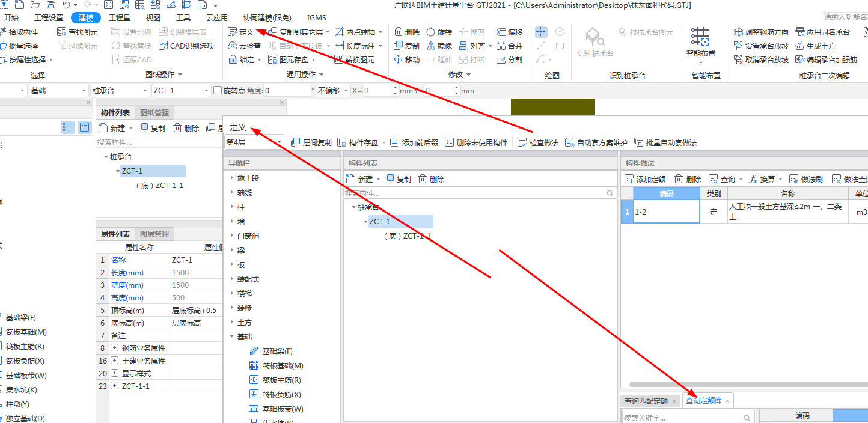Click 调整钢筋方向 adjust rebar direction
868x423 pixels.
point(762,32)
